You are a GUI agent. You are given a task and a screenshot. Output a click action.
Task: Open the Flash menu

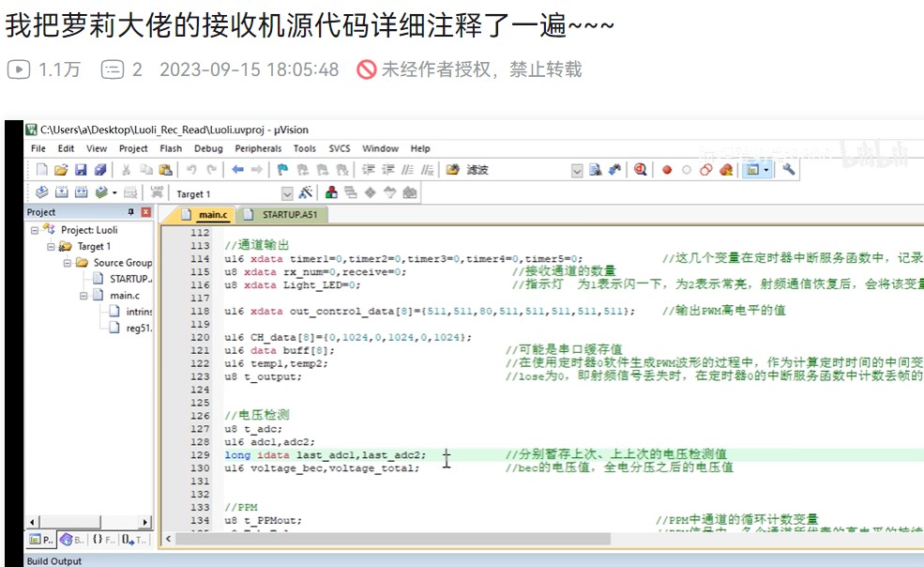[171, 148]
